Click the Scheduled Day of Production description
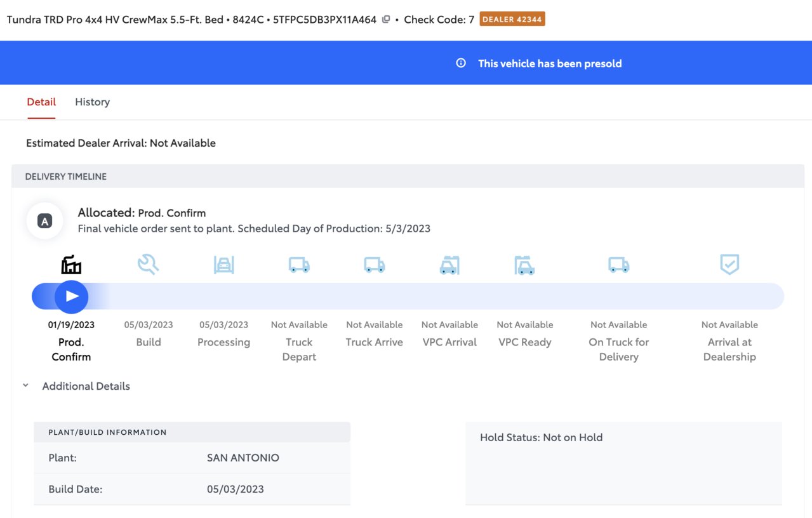 pos(254,229)
